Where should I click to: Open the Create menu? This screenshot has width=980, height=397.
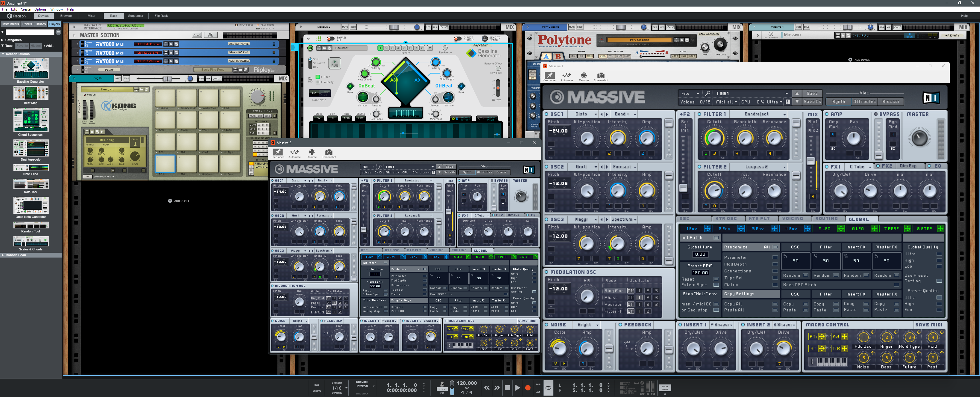25,9
